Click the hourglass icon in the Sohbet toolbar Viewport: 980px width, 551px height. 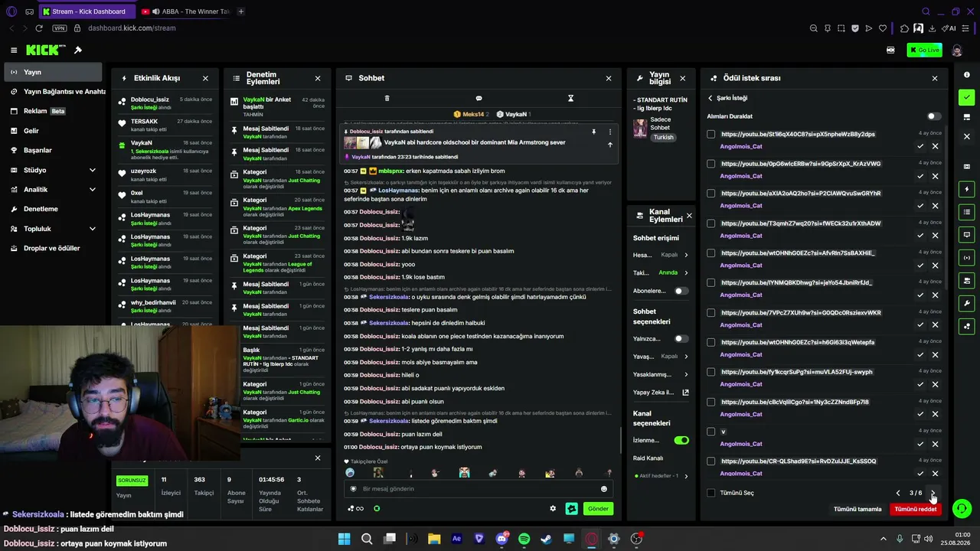tap(570, 98)
